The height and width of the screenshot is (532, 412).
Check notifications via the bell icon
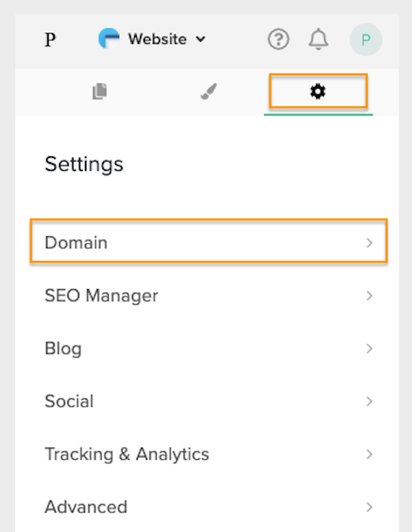(x=318, y=40)
